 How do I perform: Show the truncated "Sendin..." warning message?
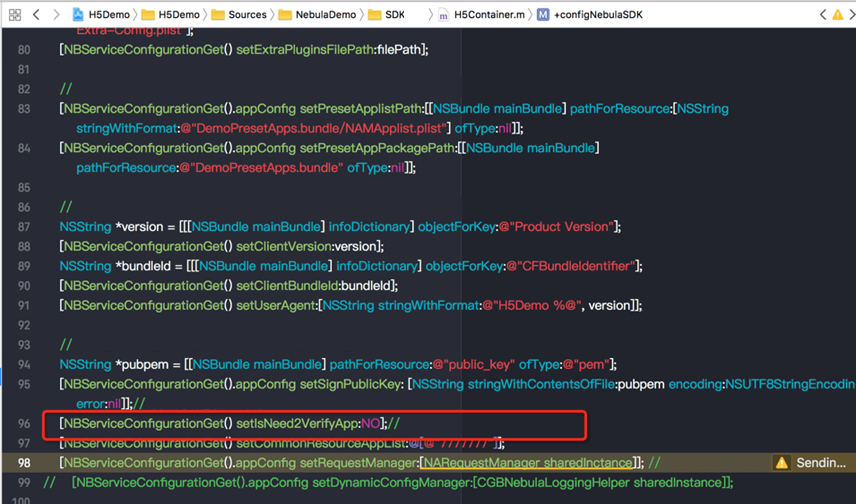(x=821, y=463)
